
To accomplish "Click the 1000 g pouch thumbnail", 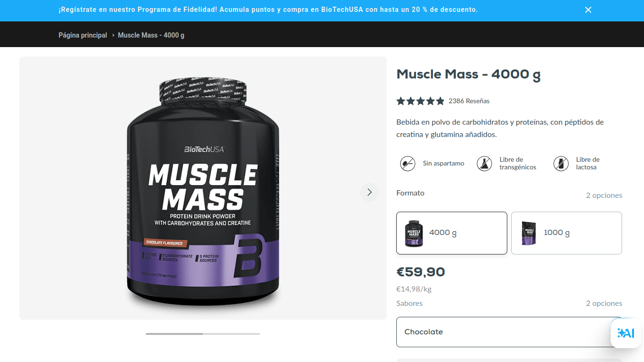I will [528, 233].
